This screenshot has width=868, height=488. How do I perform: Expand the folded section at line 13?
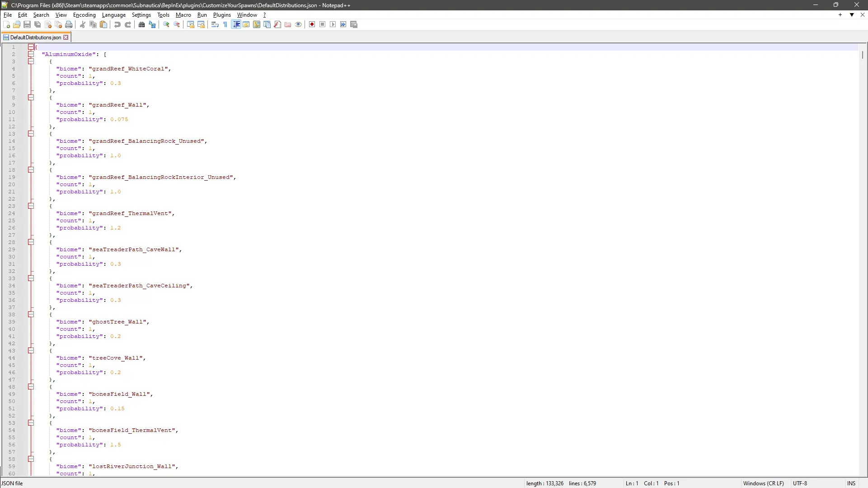(30, 134)
